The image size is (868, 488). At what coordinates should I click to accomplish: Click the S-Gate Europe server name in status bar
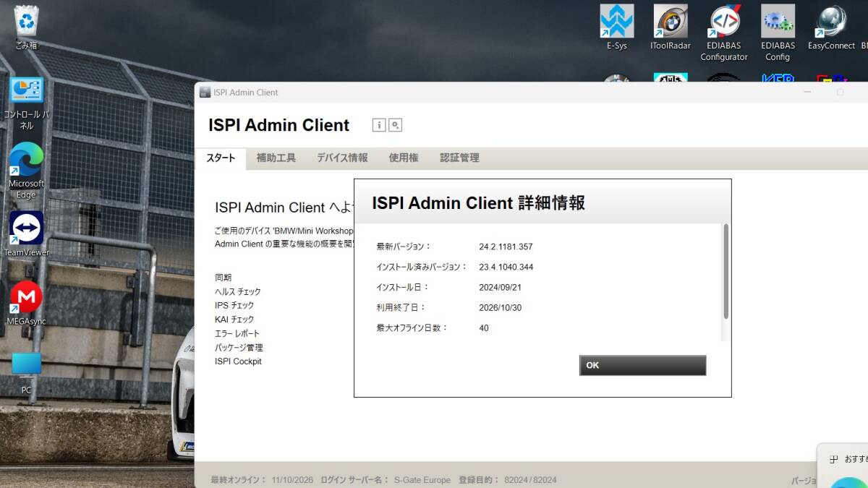pos(422,480)
